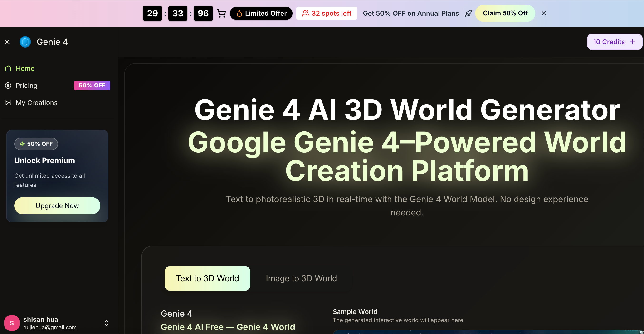Open My Creations from the sidebar
Screen dimensions: 644x334
[36, 102]
